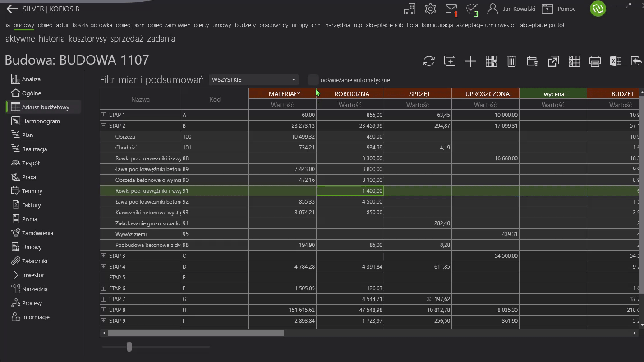Click the wycena column header

click(553, 94)
